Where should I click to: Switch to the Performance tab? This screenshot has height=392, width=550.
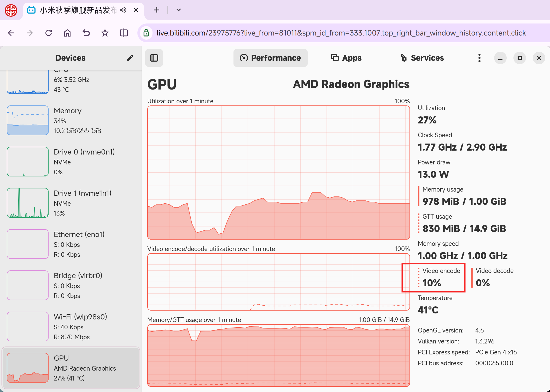[271, 58]
